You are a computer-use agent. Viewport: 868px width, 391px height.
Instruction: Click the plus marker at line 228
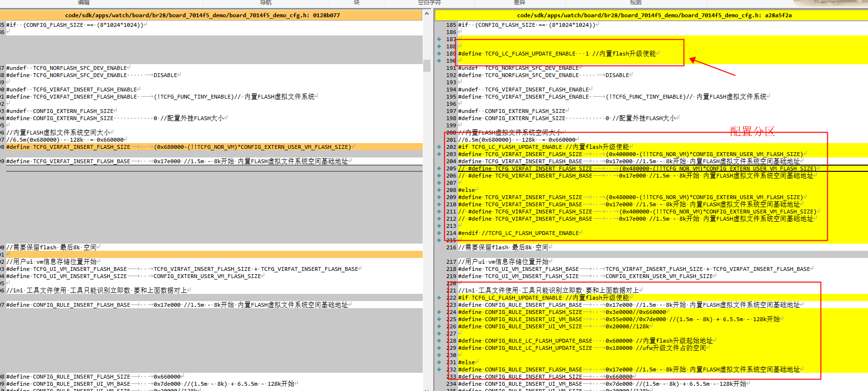(x=439, y=341)
